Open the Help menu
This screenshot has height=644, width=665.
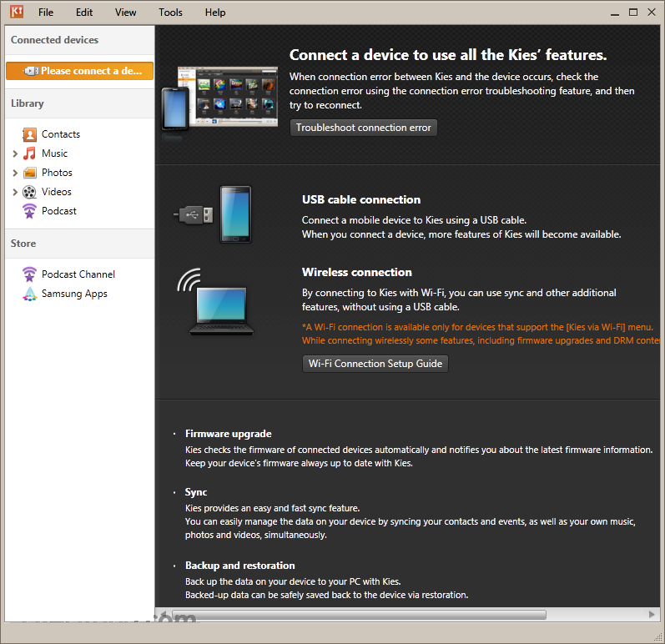click(x=215, y=13)
